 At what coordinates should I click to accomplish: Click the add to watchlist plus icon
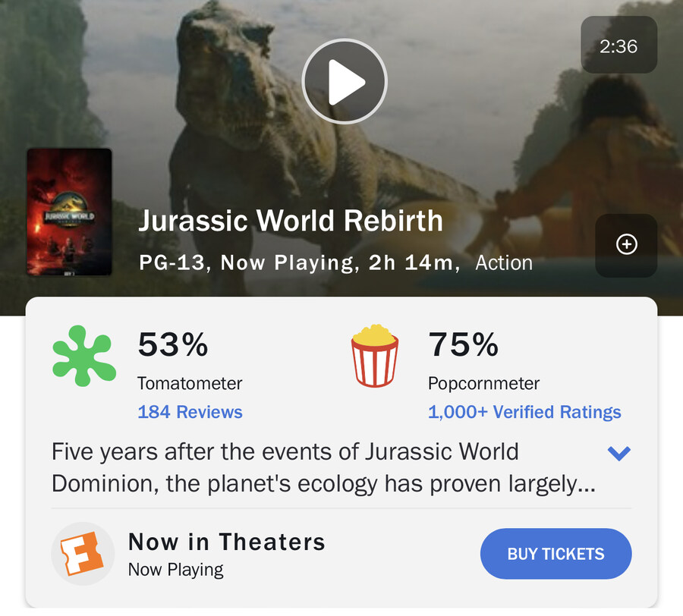(x=626, y=245)
